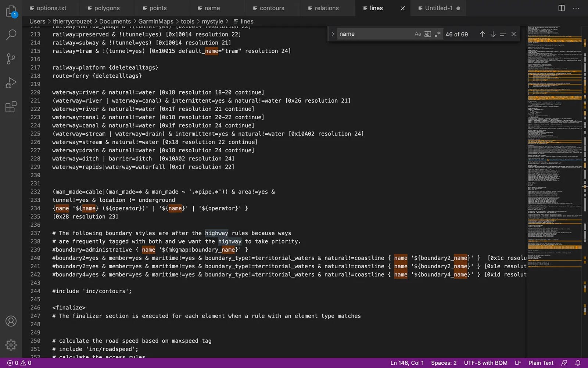
Task: Open the Search view in activity bar
Action: coord(11,35)
